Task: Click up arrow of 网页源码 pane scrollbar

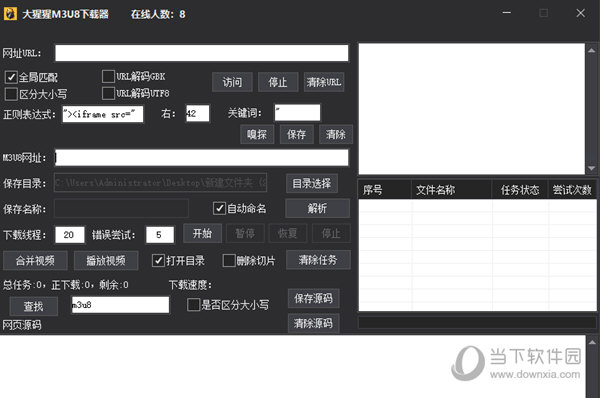Action: coord(592,342)
